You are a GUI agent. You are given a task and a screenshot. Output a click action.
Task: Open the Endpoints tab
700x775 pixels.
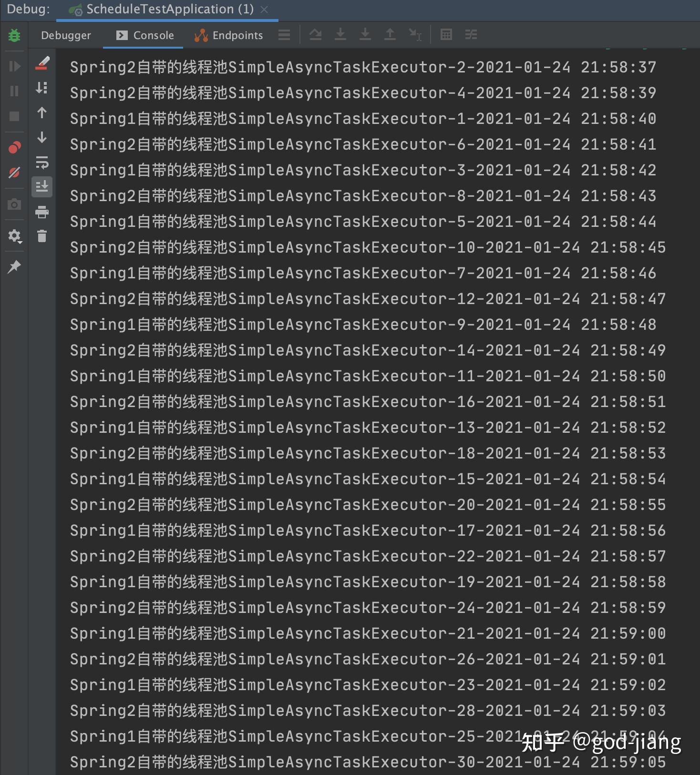pyautogui.click(x=228, y=35)
